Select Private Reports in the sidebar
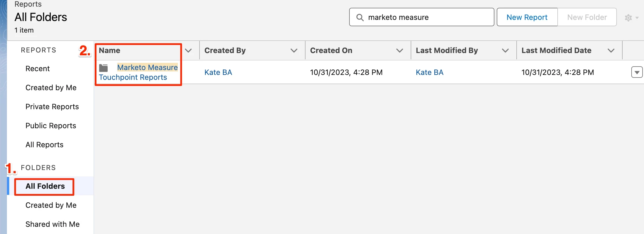644x234 pixels. [x=52, y=107]
